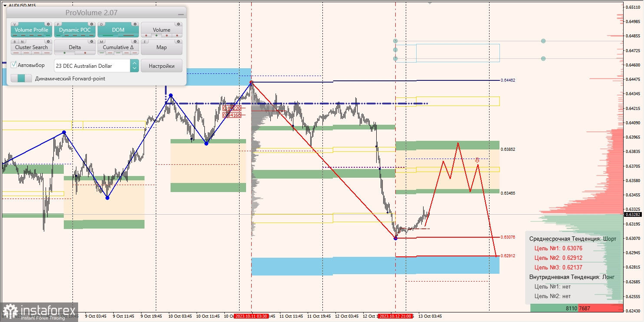The height and width of the screenshot is (322, 644).
Task: Click Среднесрочная Тенденция: Шорт label
Action: 572,239
